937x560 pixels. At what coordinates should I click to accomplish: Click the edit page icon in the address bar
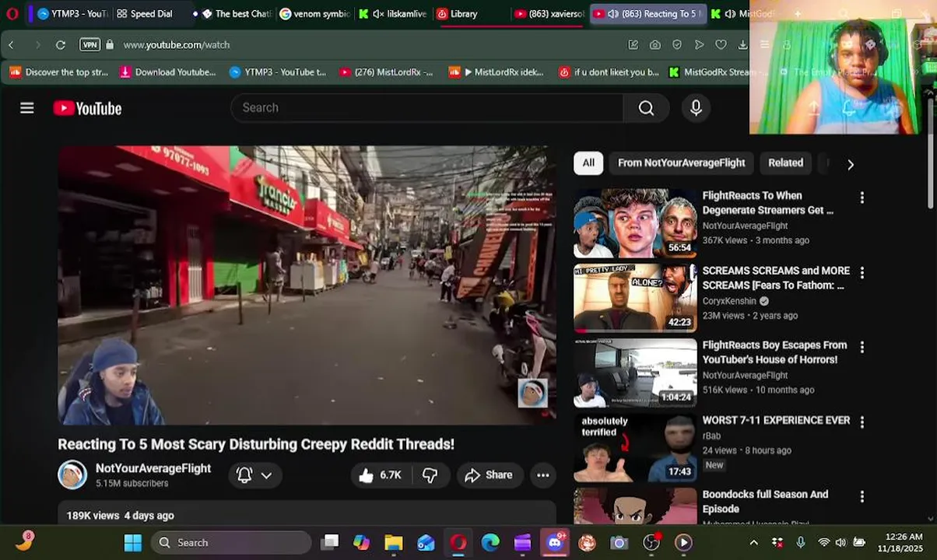point(633,45)
